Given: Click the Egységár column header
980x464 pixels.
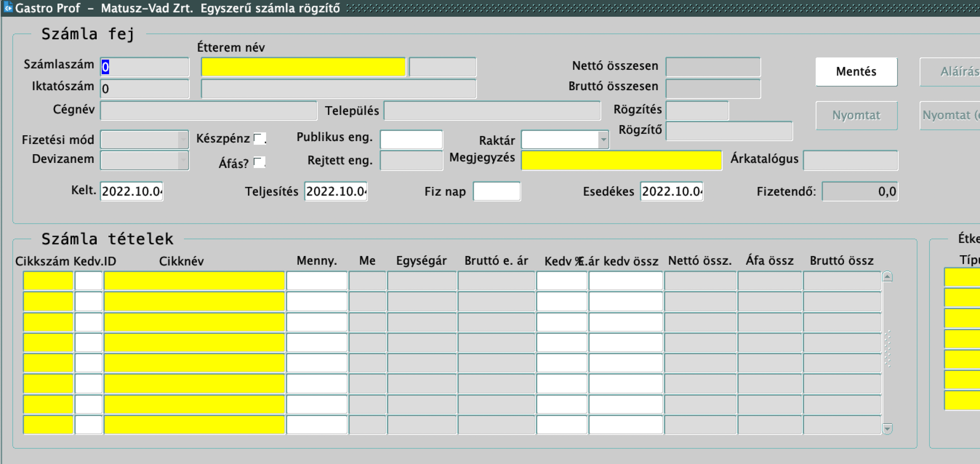Looking at the screenshot, I should [421, 261].
